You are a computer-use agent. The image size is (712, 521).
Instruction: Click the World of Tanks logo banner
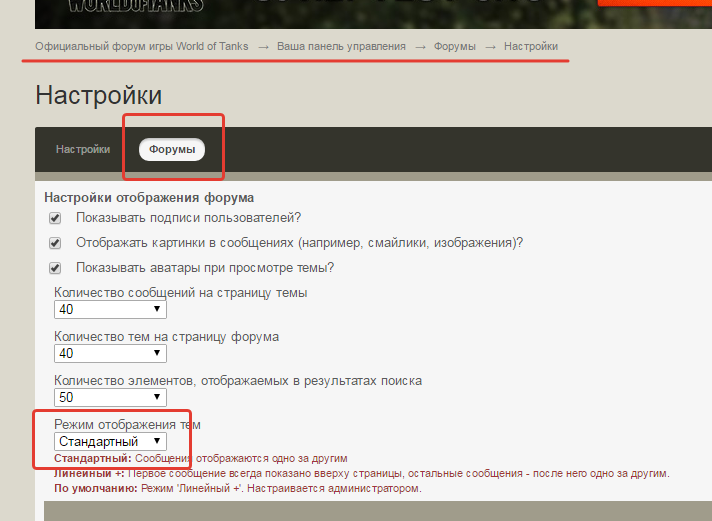pyautogui.click(x=136, y=7)
